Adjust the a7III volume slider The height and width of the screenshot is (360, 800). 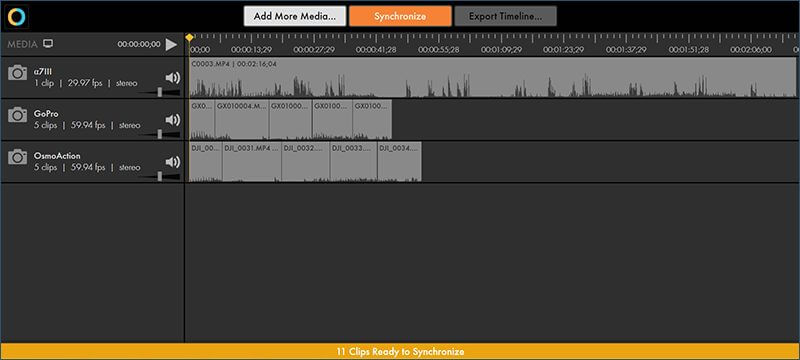point(160,92)
